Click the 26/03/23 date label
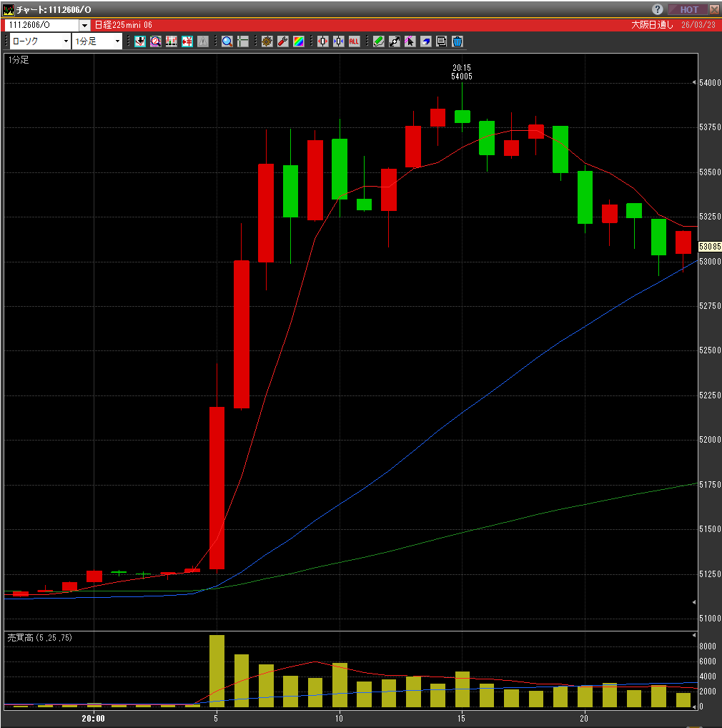Screen dimensions: 722x728 pos(698,25)
